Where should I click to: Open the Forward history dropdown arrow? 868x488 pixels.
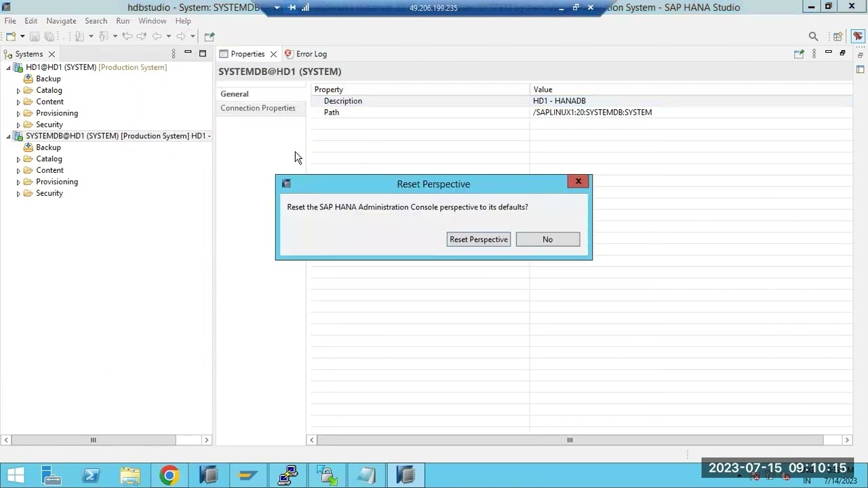(x=193, y=37)
